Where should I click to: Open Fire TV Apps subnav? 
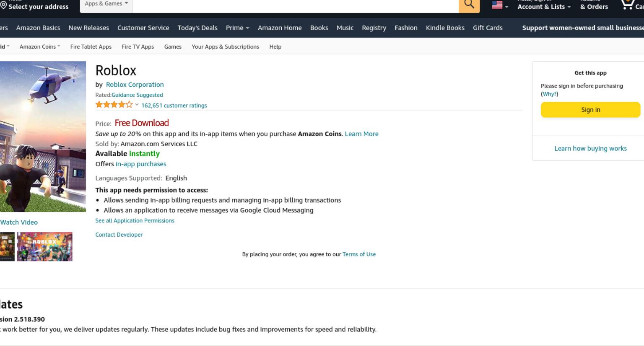pyautogui.click(x=138, y=46)
